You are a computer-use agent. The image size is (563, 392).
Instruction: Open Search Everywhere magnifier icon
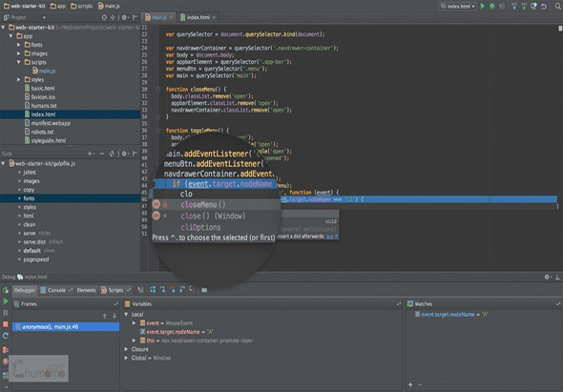[558, 6]
